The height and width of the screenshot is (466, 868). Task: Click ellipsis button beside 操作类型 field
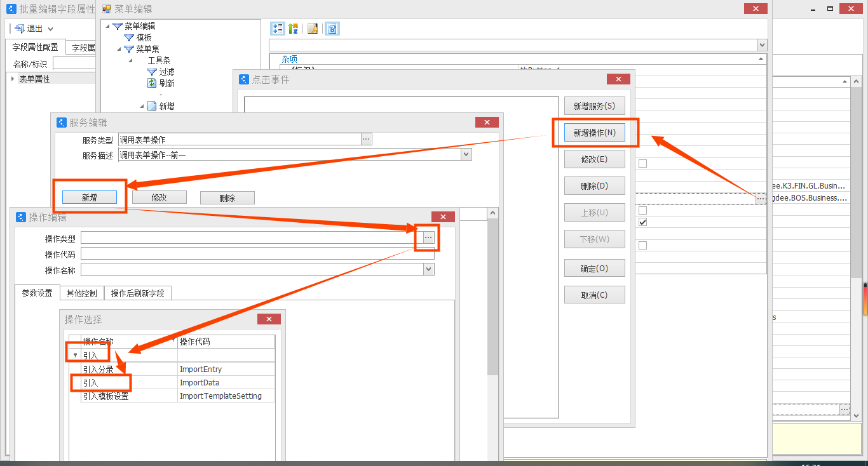pos(428,237)
